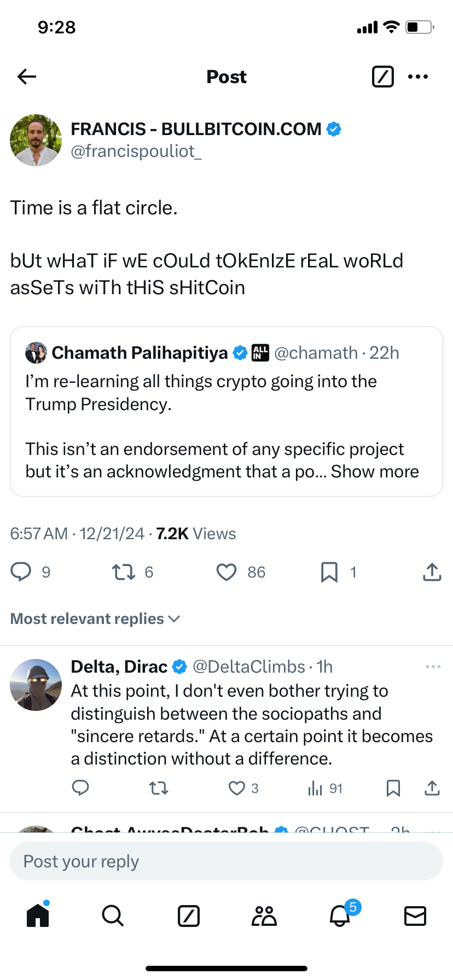Screen dimensions: 453x980
Task: Reply to the main post via comment icon
Action: point(21,571)
